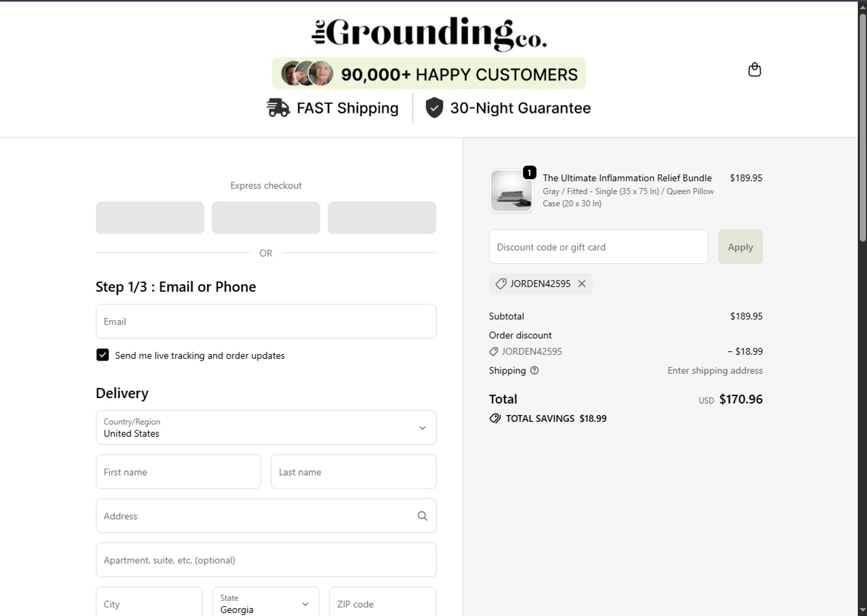Click the fast shipping truck icon
This screenshot has height=616, width=867.
pyautogui.click(x=278, y=108)
